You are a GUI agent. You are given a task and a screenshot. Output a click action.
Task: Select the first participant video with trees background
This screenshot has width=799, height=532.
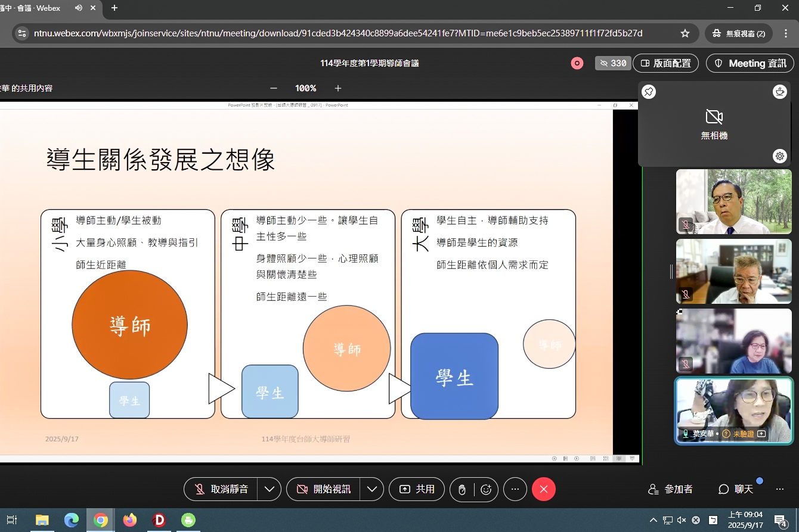coord(734,201)
